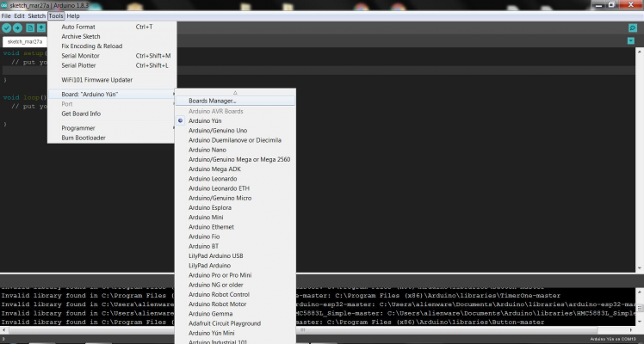Viewport: 644px width, 344px height.
Task: Pick Arduino Nano from board list
Action: pyautogui.click(x=207, y=150)
